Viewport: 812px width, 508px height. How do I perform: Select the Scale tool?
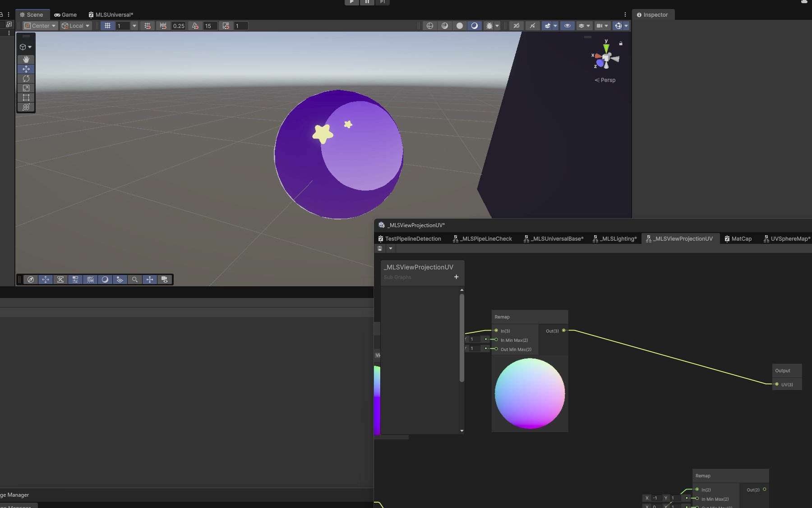click(x=26, y=88)
